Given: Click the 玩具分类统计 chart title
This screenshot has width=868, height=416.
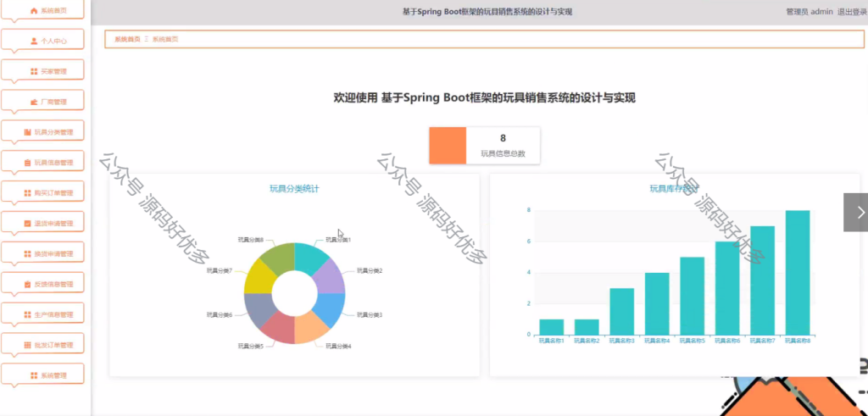Looking at the screenshot, I should coord(294,189).
